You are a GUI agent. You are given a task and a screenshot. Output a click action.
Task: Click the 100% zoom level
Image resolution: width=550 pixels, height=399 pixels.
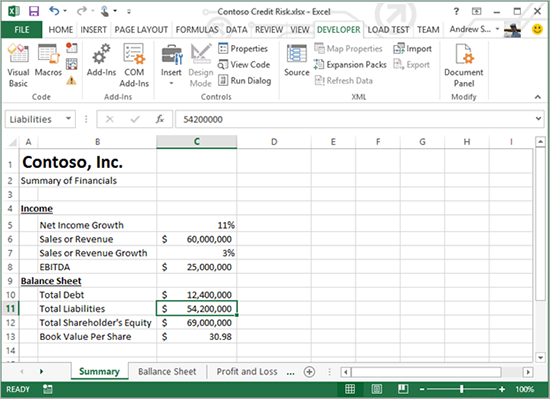tap(524, 389)
